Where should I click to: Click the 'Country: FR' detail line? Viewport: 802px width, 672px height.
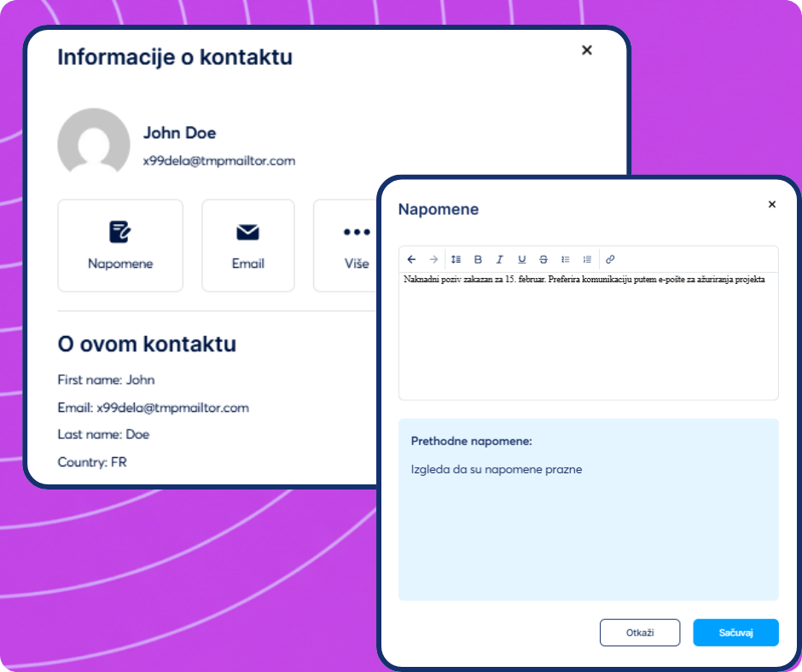pos(92,462)
